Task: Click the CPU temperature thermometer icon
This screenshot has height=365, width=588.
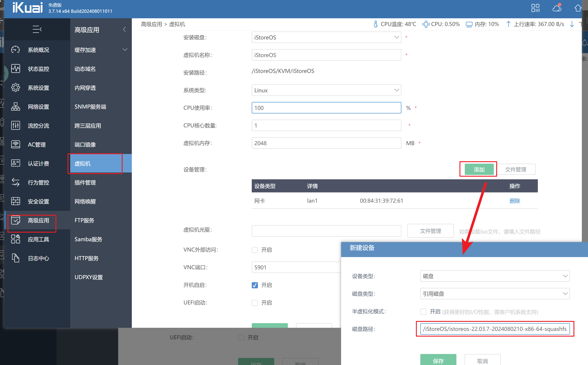Action: click(x=375, y=24)
